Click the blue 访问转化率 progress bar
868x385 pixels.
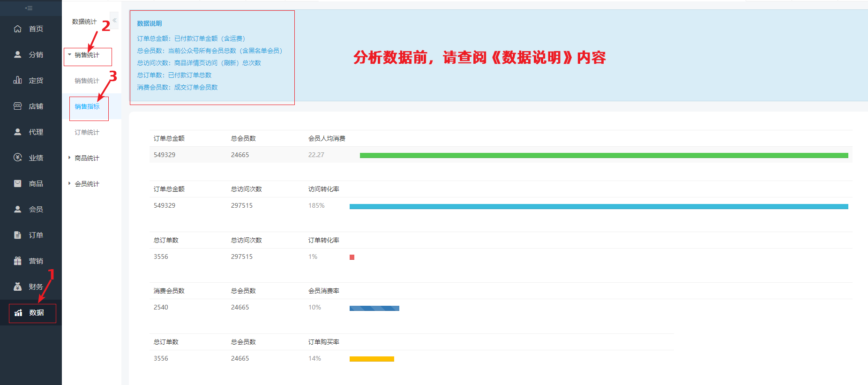[599, 206]
